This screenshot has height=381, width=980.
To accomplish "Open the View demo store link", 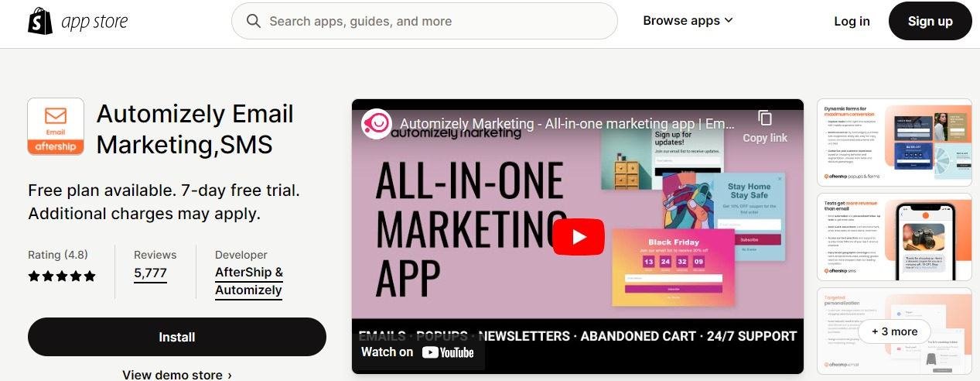I will [177, 375].
